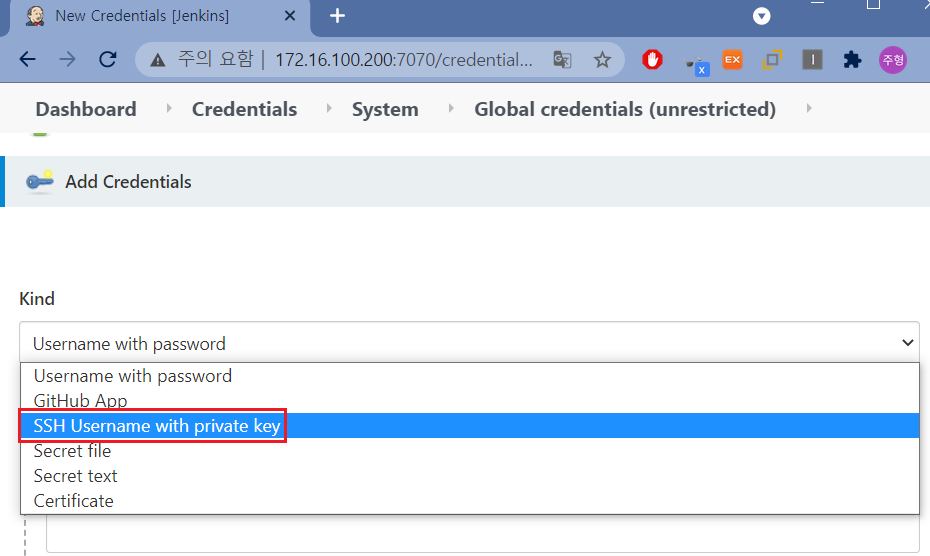Go back to the previous page
The width and height of the screenshot is (930, 556).
pyautogui.click(x=27, y=59)
